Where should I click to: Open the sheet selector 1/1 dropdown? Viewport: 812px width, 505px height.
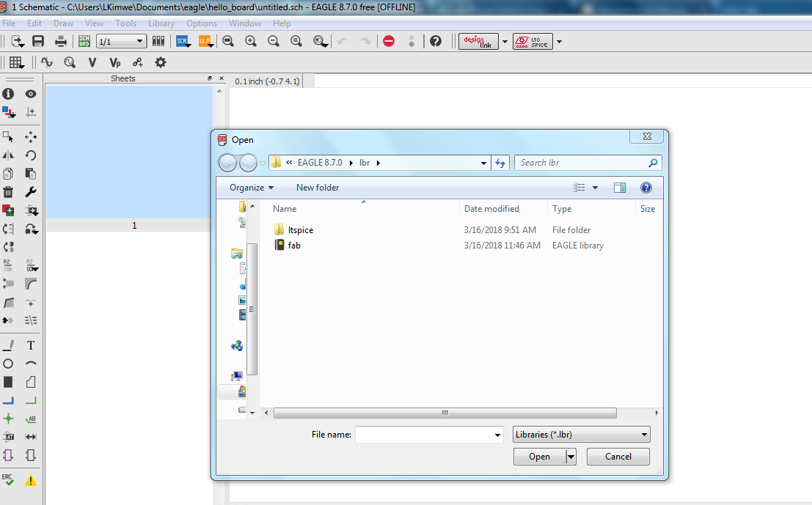click(x=121, y=41)
